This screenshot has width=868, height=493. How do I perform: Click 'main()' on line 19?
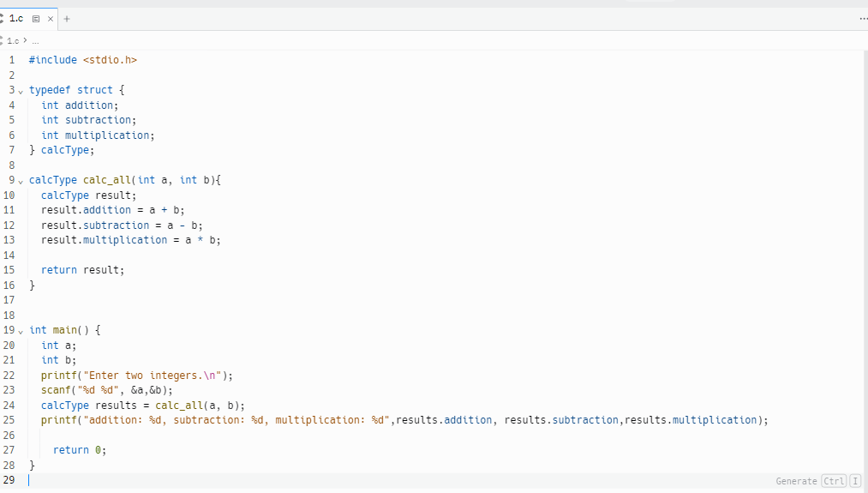[71, 330]
